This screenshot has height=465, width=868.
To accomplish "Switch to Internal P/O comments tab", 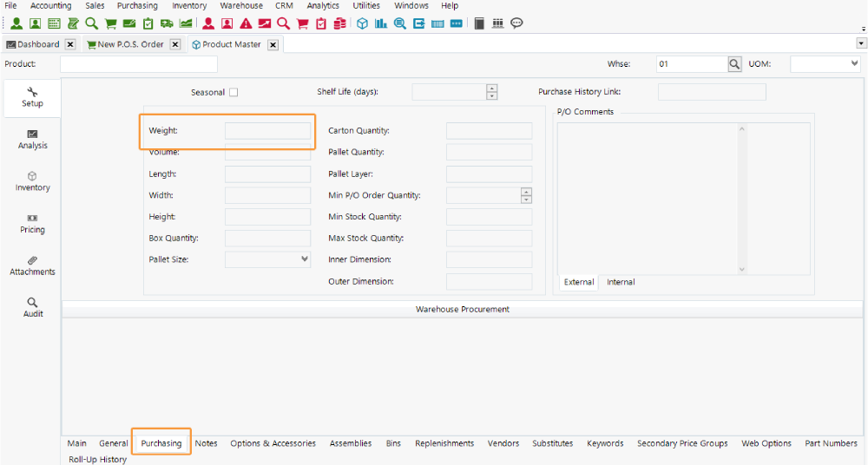I will pos(621,282).
